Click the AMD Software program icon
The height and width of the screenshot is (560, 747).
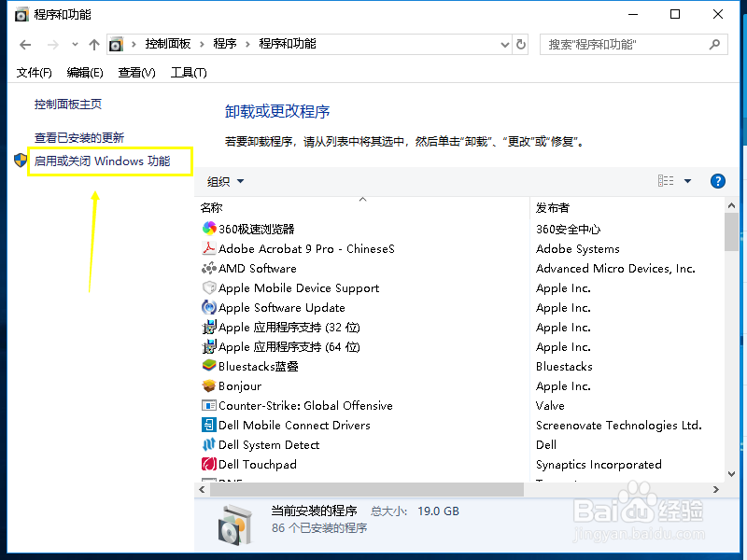[211, 268]
